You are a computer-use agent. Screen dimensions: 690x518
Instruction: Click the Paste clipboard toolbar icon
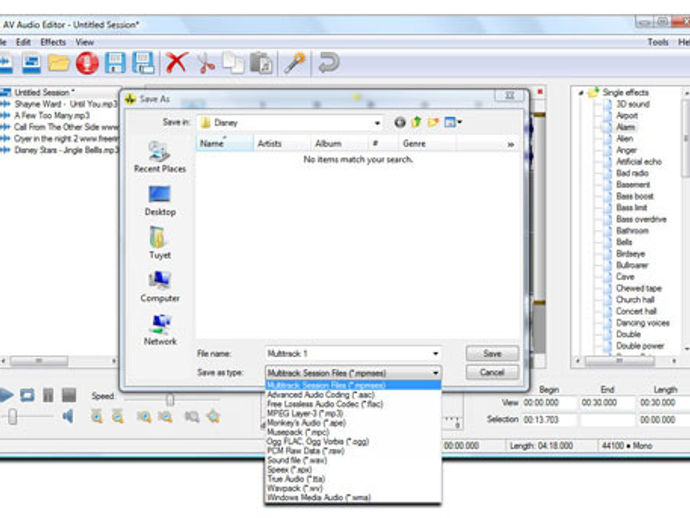pyautogui.click(x=261, y=63)
